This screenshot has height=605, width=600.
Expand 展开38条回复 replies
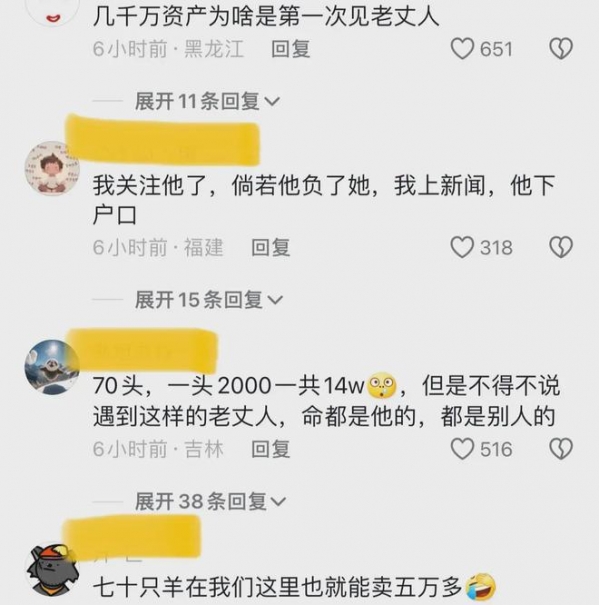pos(210,501)
